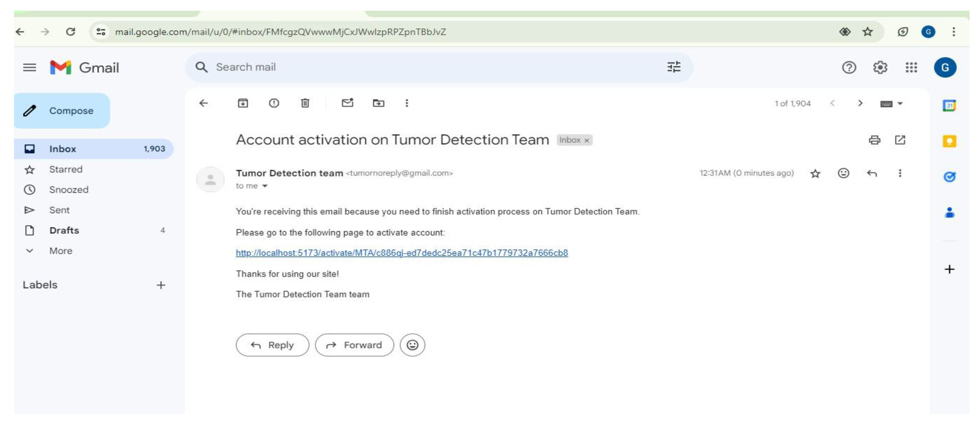Image resolution: width=980 pixels, height=425 pixels.
Task: Toggle the main menu hamburger
Action: click(29, 68)
